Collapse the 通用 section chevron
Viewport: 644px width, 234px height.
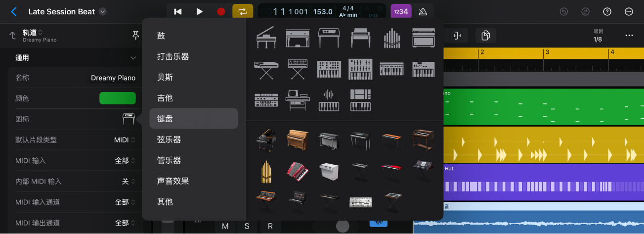click(x=133, y=58)
